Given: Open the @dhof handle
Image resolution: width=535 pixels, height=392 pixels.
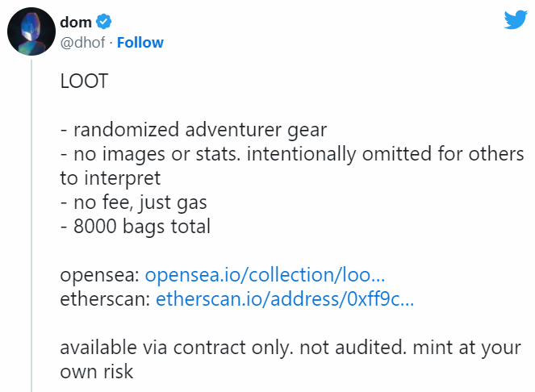Looking at the screenshot, I should pos(83,43).
